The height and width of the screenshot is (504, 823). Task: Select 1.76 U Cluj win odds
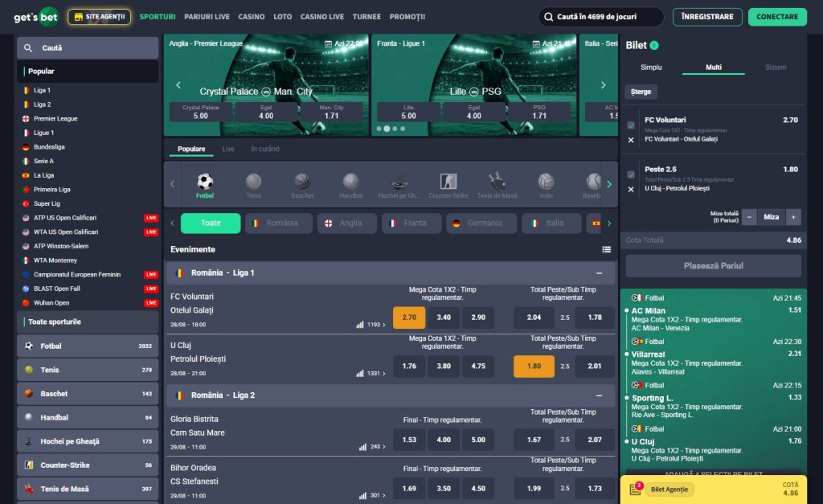click(x=409, y=366)
